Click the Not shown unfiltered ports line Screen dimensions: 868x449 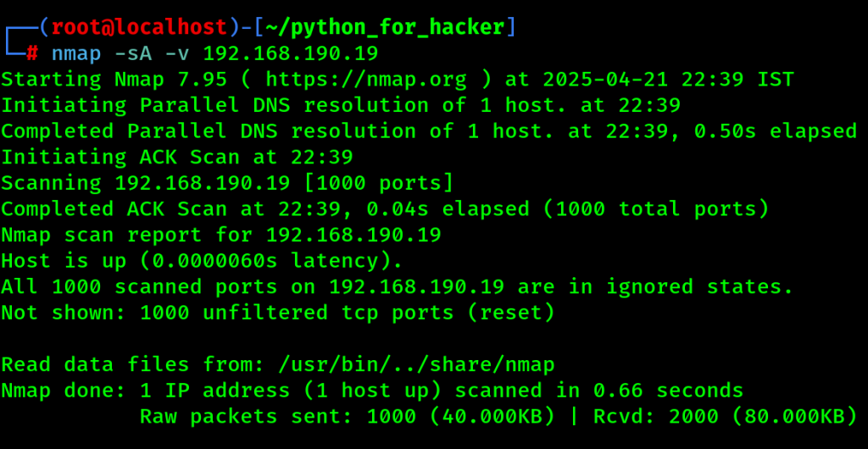278,313
